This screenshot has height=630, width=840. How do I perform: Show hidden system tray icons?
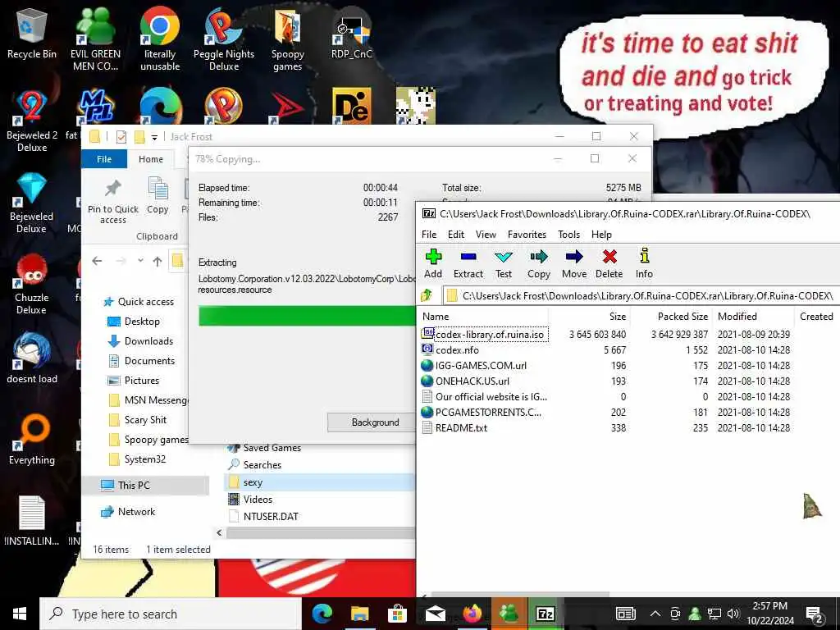click(x=655, y=614)
